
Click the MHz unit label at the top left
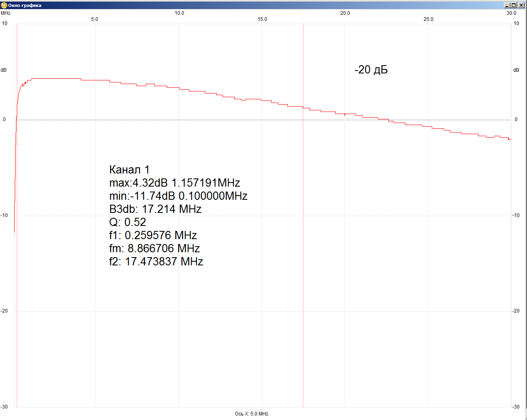click(6, 13)
